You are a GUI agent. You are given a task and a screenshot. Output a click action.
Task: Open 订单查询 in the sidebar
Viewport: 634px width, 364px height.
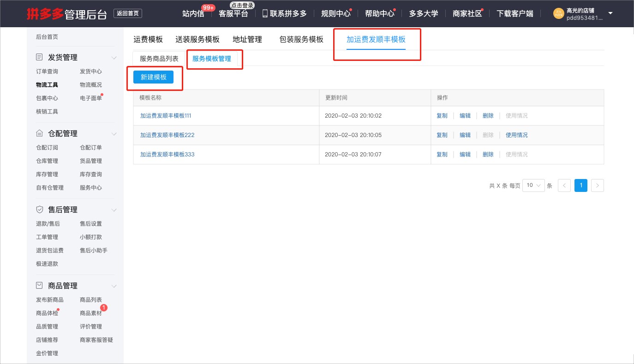(x=47, y=72)
